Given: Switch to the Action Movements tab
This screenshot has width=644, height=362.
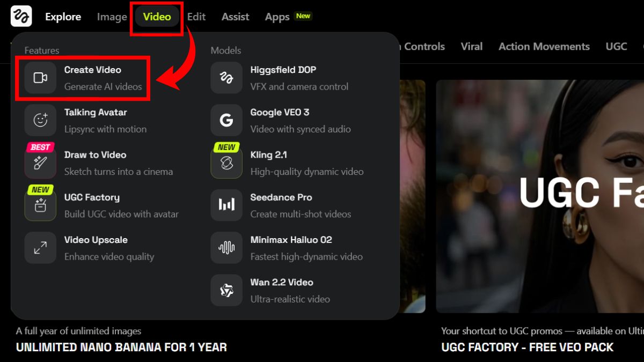Looking at the screenshot, I should (x=544, y=47).
